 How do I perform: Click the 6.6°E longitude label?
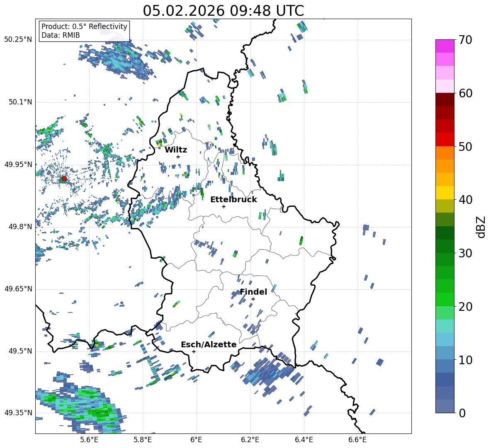pyautogui.click(x=357, y=440)
